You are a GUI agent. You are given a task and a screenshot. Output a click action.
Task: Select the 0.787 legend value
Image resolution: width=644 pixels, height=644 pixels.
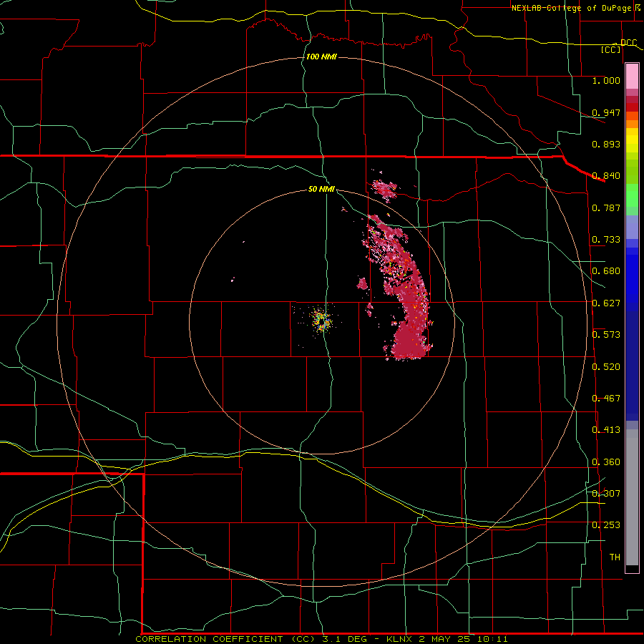coord(606,208)
